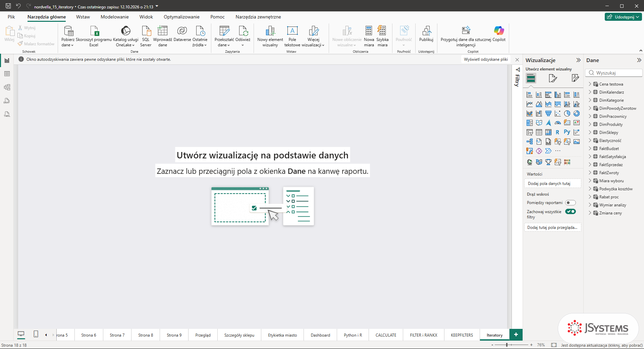Toggle the 'Pomiędzy raportami' switch
The width and height of the screenshot is (644, 349).
point(570,203)
